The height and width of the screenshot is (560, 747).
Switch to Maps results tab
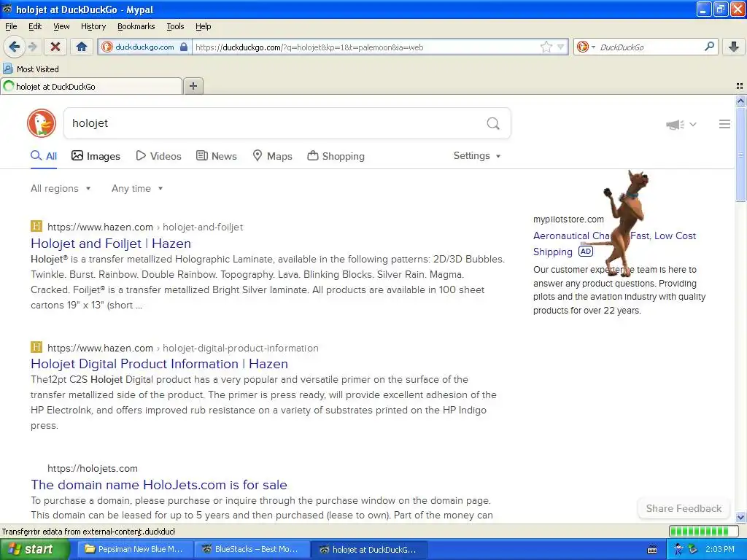(x=273, y=156)
